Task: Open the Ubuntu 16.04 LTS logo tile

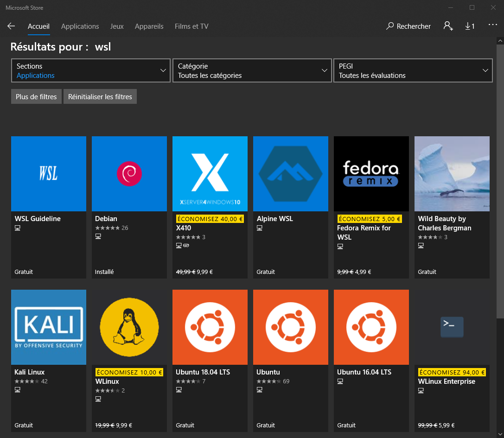Action: click(x=371, y=327)
